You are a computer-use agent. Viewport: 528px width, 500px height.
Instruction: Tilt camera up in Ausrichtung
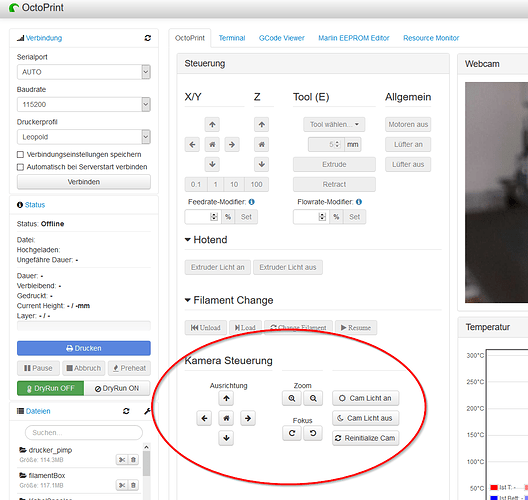click(226, 399)
